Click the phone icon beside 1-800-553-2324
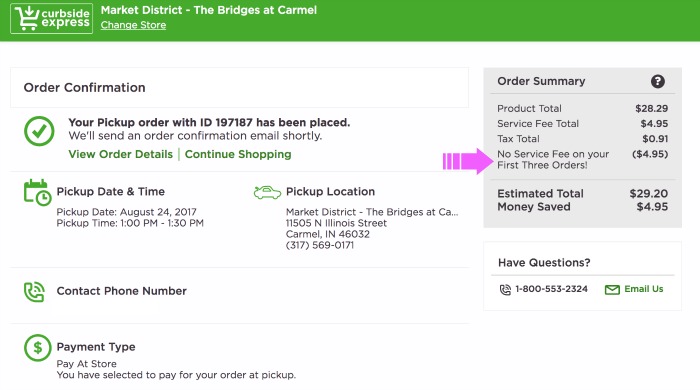 coord(505,290)
